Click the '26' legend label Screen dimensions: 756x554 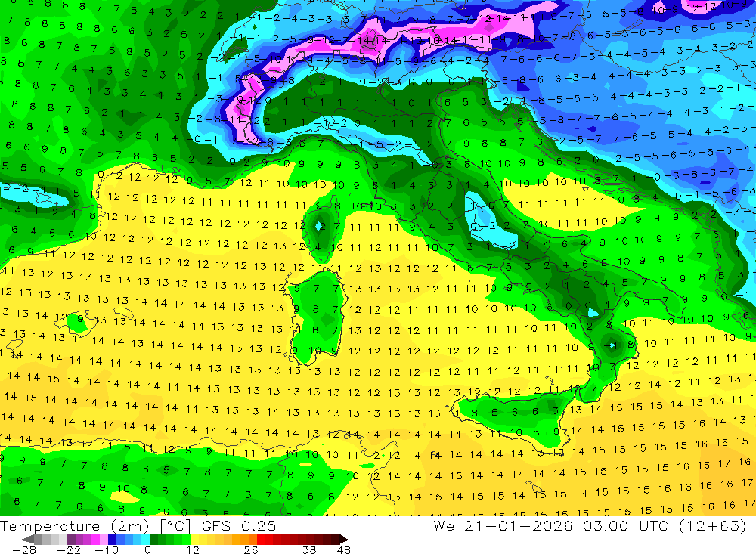coord(251,549)
